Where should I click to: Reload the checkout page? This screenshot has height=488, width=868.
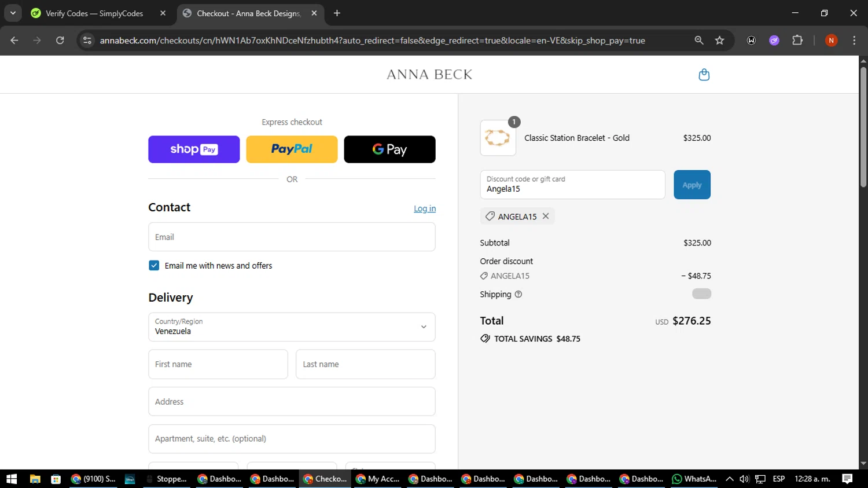pyautogui.click(x=60, y=41)
